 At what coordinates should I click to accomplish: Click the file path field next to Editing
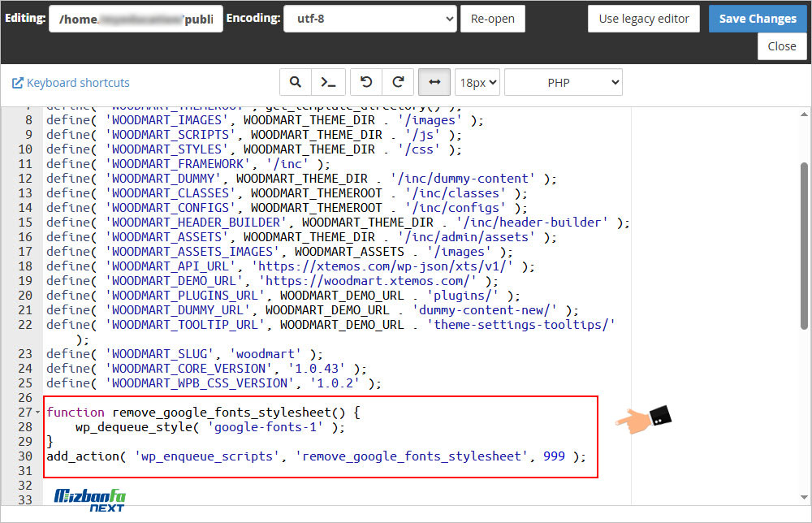pos(136,19)
